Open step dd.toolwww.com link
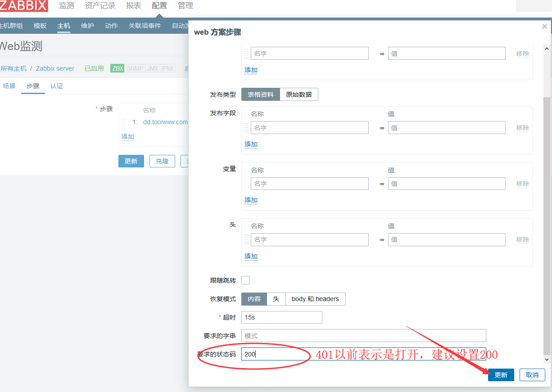 pos(165,122)
